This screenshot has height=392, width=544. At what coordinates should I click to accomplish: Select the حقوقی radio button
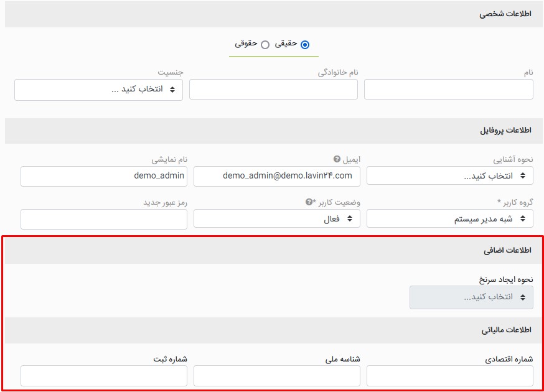[x=265, y=45]
